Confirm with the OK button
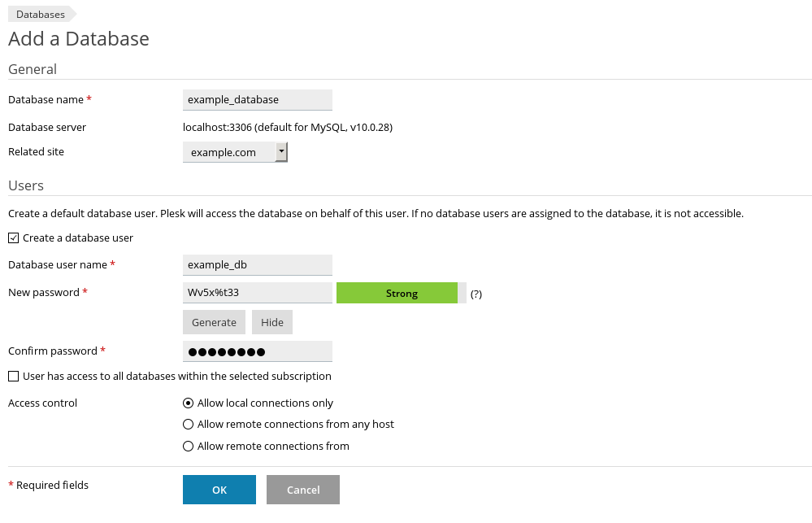Image resolution: width=812 pixels, height=523 pixels. (219, 490)
